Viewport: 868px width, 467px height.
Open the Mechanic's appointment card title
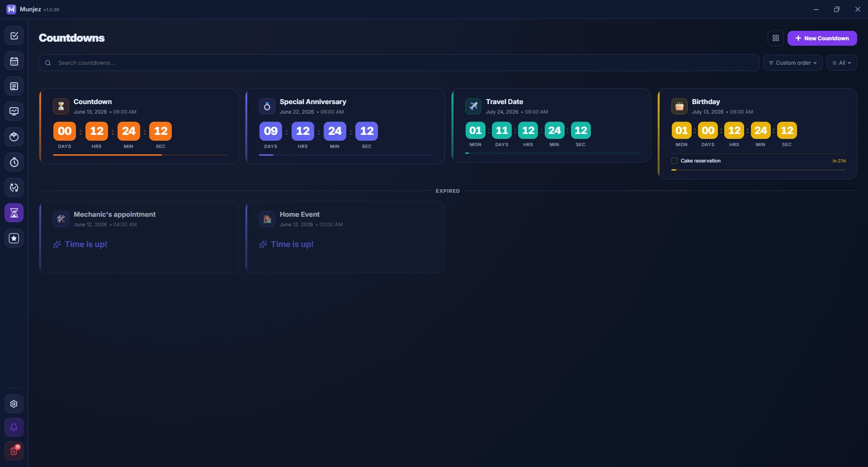click(114, 214)
